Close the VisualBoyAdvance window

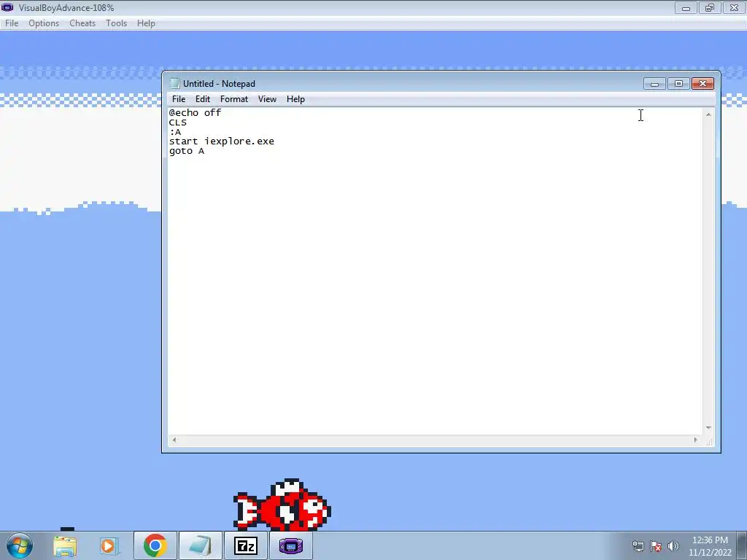734,7
